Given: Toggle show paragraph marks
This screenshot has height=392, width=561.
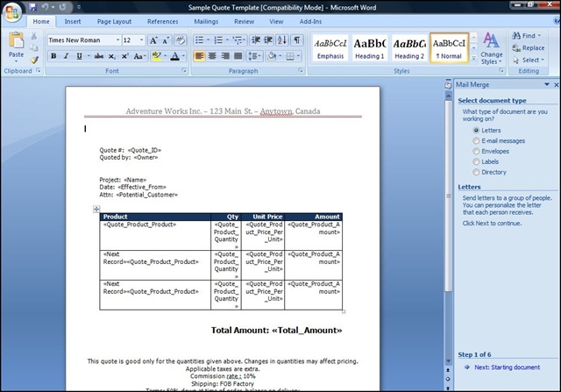Looking at the screenshot, I should point(297,40).
